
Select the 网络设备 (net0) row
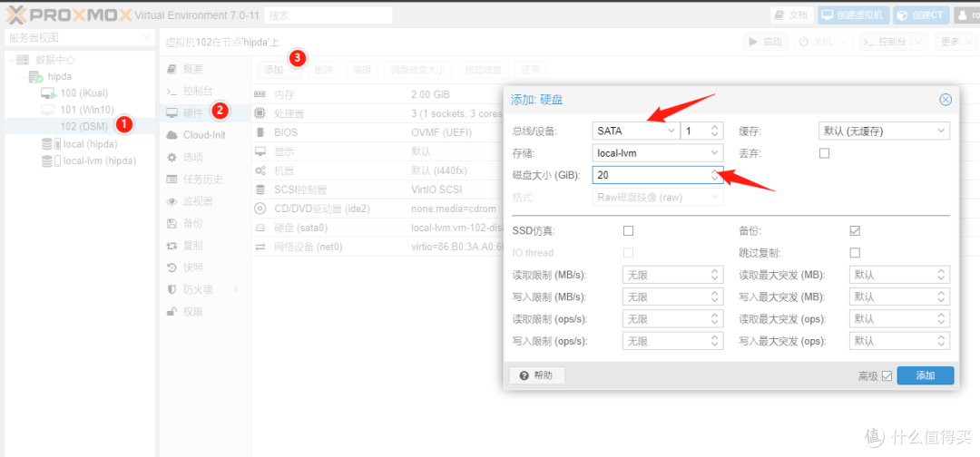377,248
